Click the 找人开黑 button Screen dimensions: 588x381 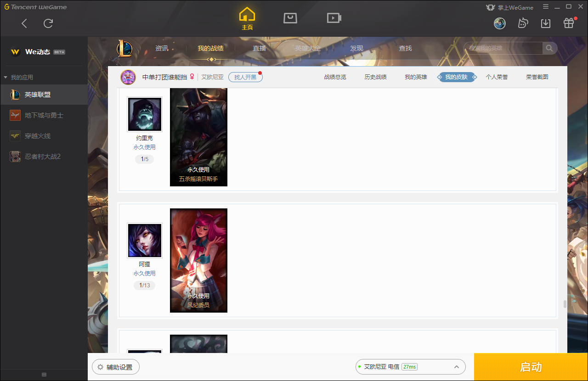(x=245, y=77)
